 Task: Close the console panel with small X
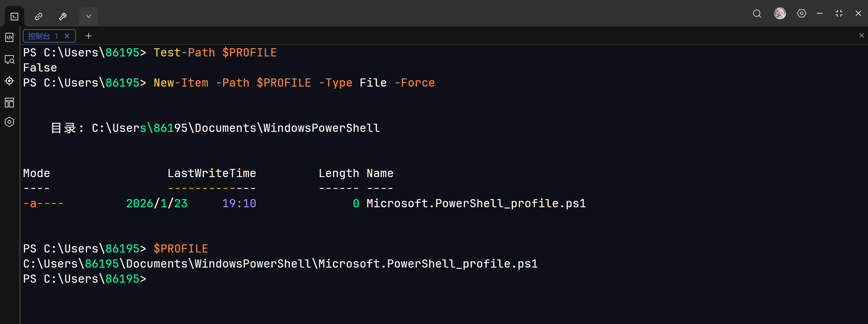pyautogui.click(x=861, y=35)
